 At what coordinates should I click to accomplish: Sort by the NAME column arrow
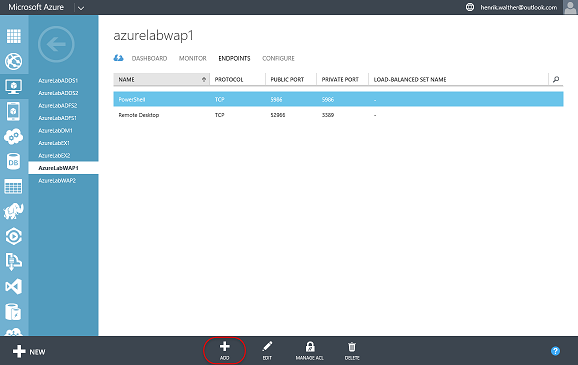point(203,79)
